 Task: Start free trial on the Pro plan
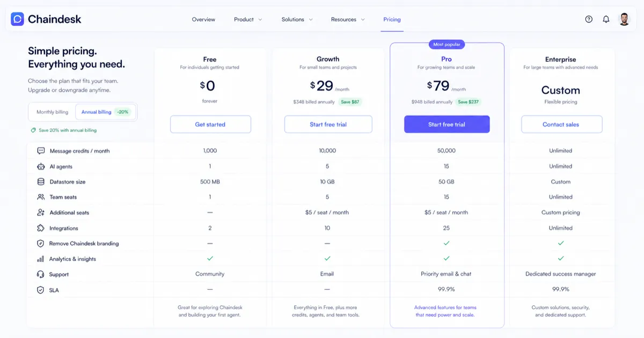[x=446, y=124]
